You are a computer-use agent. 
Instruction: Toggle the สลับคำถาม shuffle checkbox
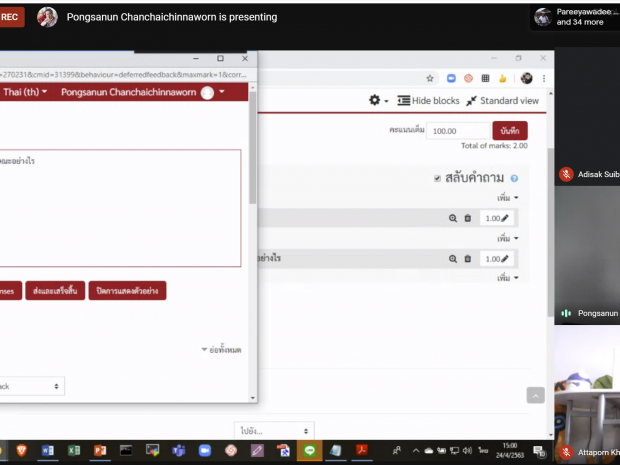(x=437, y=178)
